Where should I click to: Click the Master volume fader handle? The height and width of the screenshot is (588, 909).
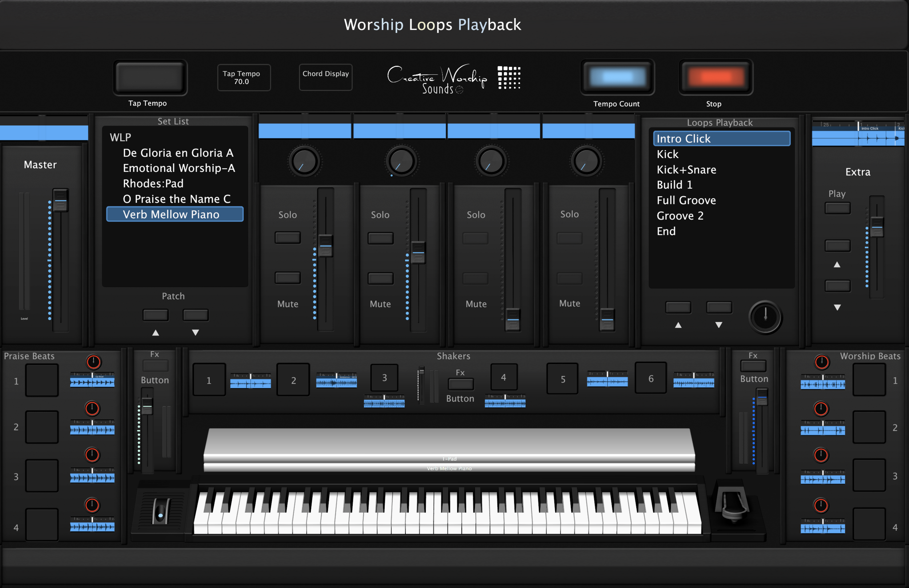click(x=60, y=201)
